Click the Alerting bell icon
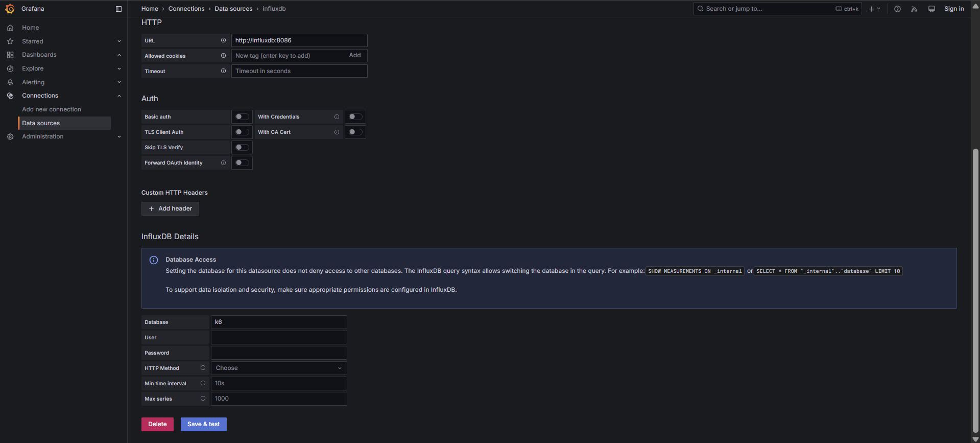This screenshot has height=443, width=980. click(x=10, y=82)
